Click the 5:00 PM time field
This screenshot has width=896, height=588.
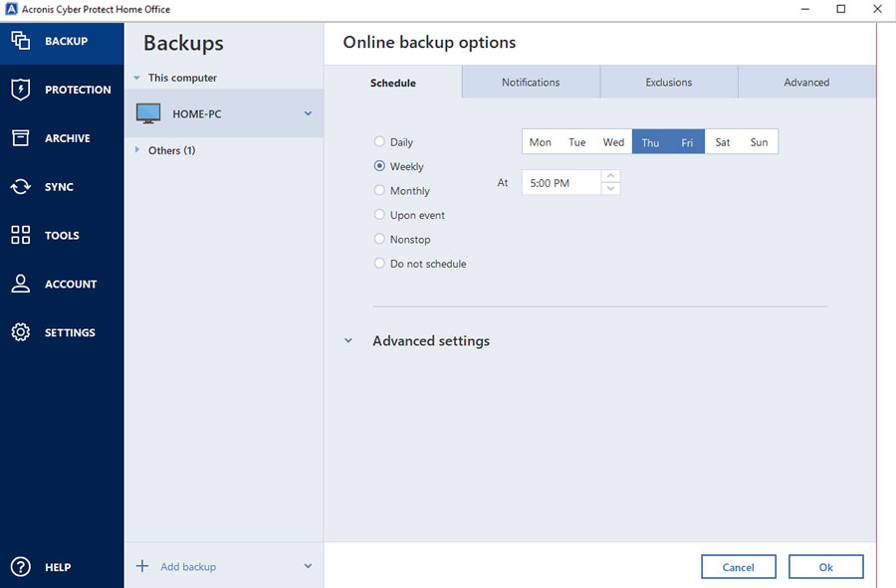coord(561,183)
